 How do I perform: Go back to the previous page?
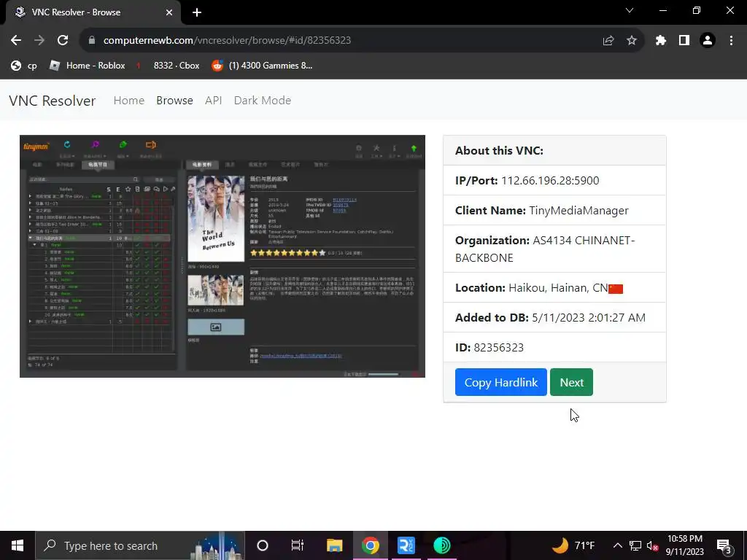click(16, 41)
